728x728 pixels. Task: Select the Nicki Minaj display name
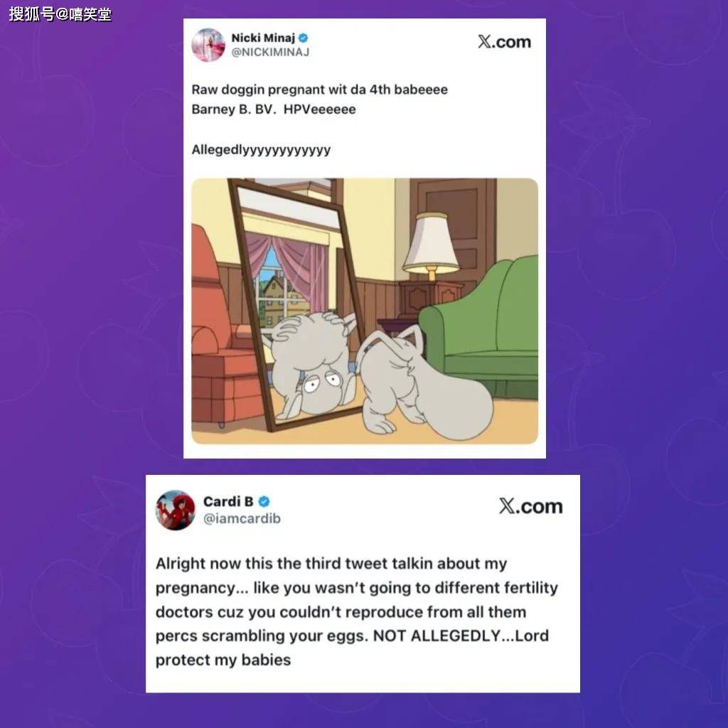click(x=263, y=38)
